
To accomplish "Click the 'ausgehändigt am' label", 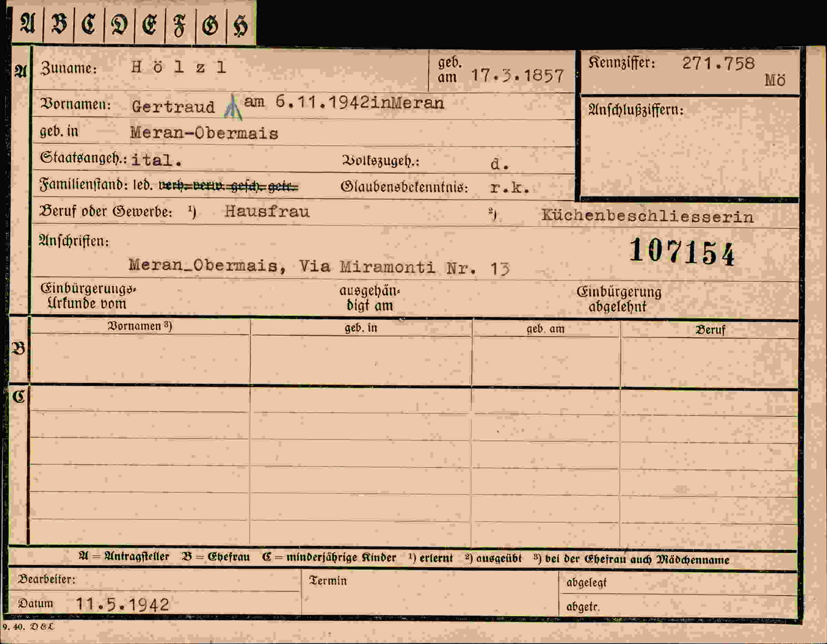I will [370, 298].
